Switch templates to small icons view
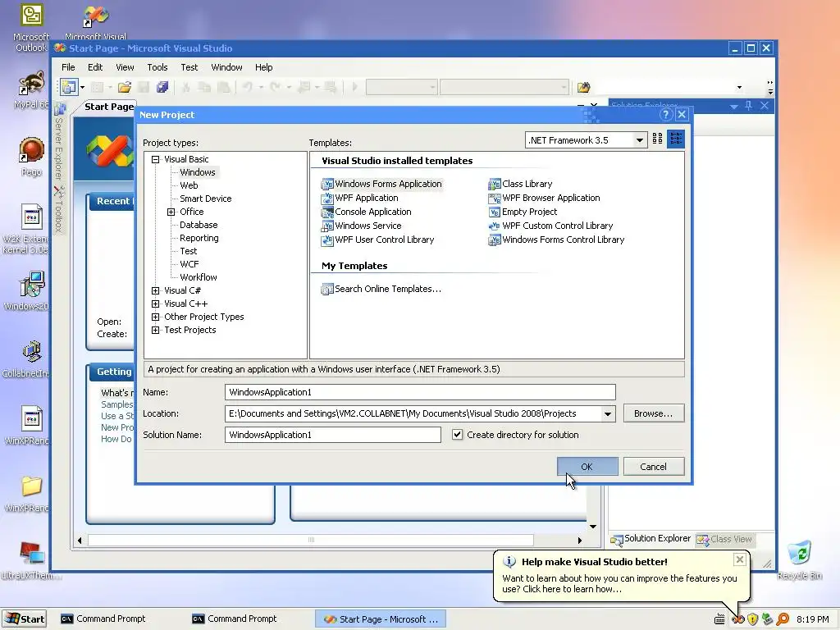Screen dimensions: 840x630 coord(676,139)
